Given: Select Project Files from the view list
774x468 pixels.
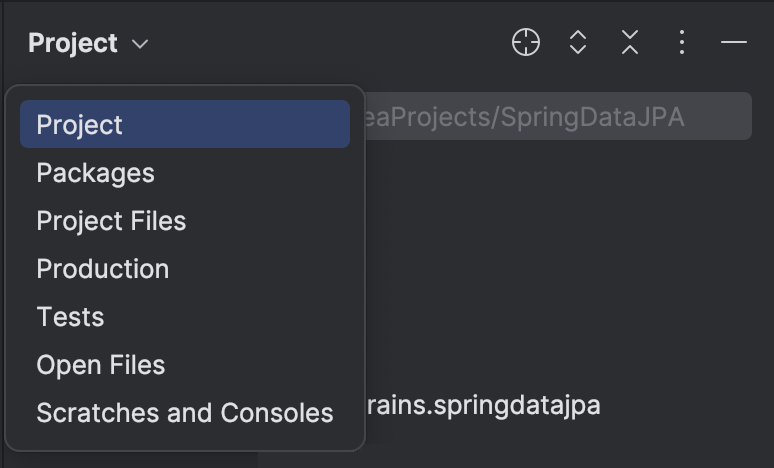Looking at the screenshot, I should coord(111,221).
